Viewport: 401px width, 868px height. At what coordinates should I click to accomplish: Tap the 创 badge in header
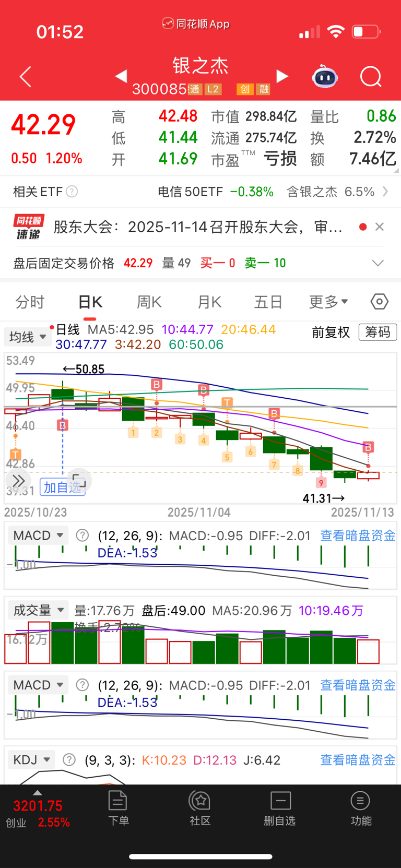point(244,89)
